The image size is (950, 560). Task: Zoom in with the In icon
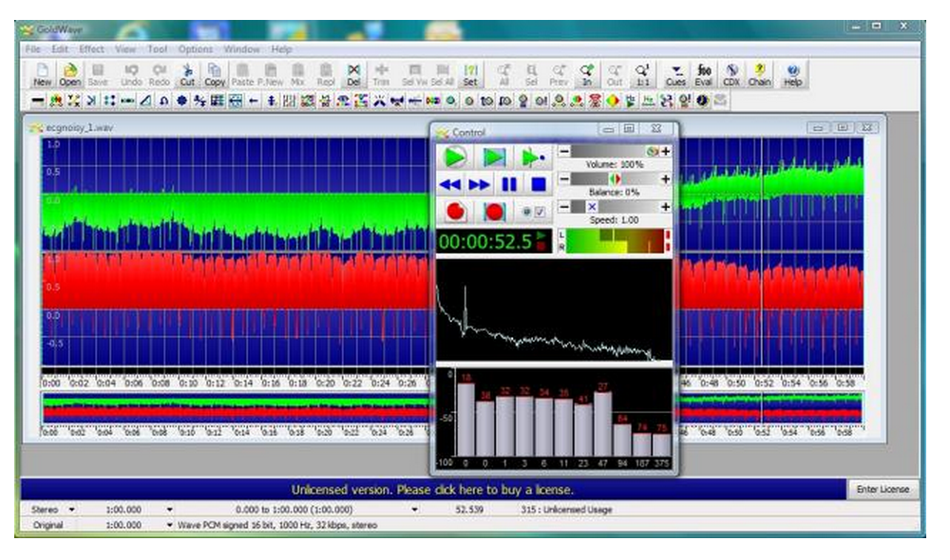(586, 75)
